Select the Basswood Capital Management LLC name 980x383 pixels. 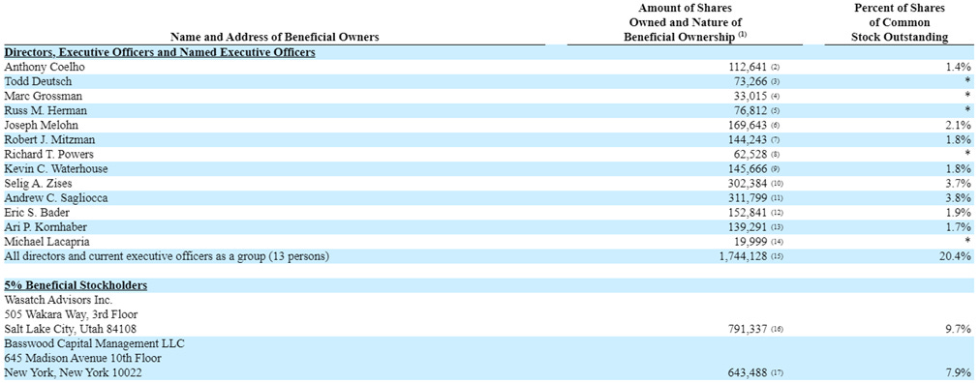click(x=94, y=343)
